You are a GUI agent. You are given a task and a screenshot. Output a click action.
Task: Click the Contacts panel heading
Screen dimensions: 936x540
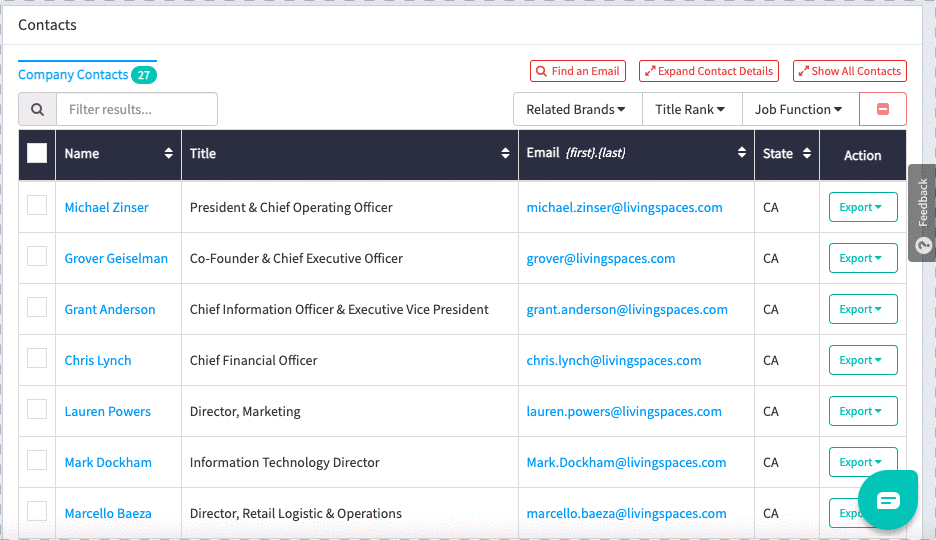(47, 25)
